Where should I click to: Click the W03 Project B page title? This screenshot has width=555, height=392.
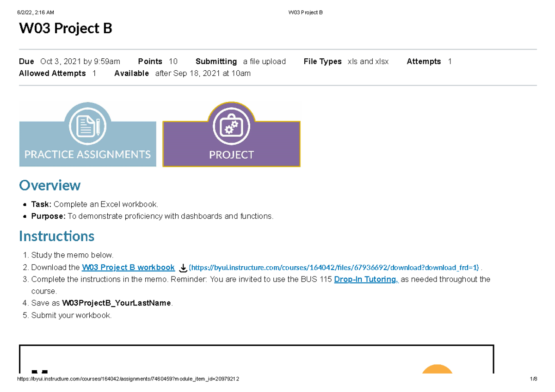65,28
